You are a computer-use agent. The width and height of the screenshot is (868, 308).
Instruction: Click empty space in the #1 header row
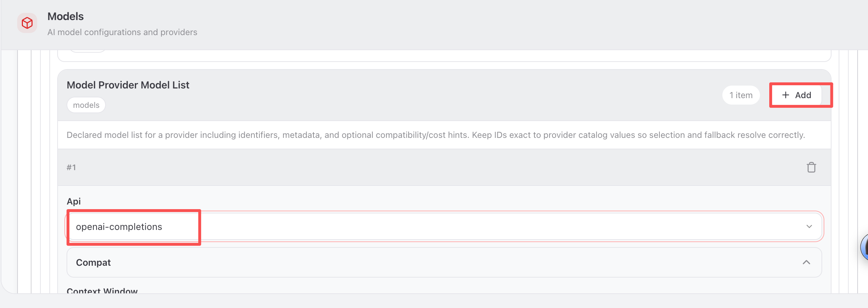pos(429,167)
